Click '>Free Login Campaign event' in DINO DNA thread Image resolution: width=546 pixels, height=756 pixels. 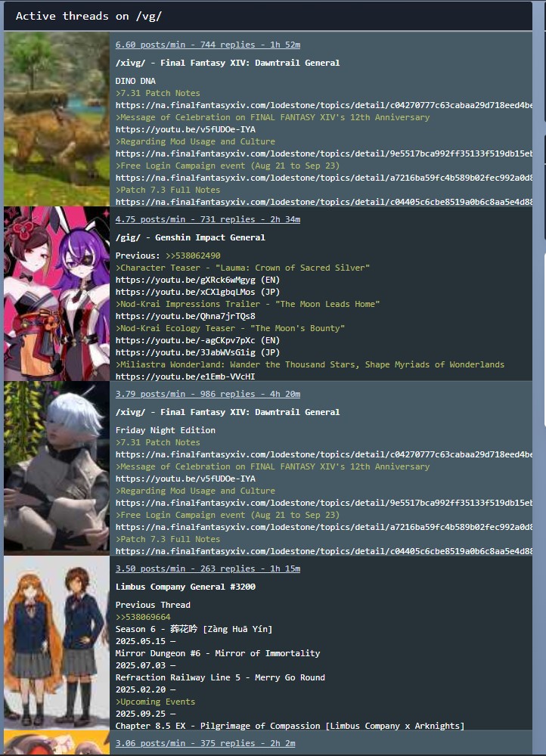click(x=228, y=166)
